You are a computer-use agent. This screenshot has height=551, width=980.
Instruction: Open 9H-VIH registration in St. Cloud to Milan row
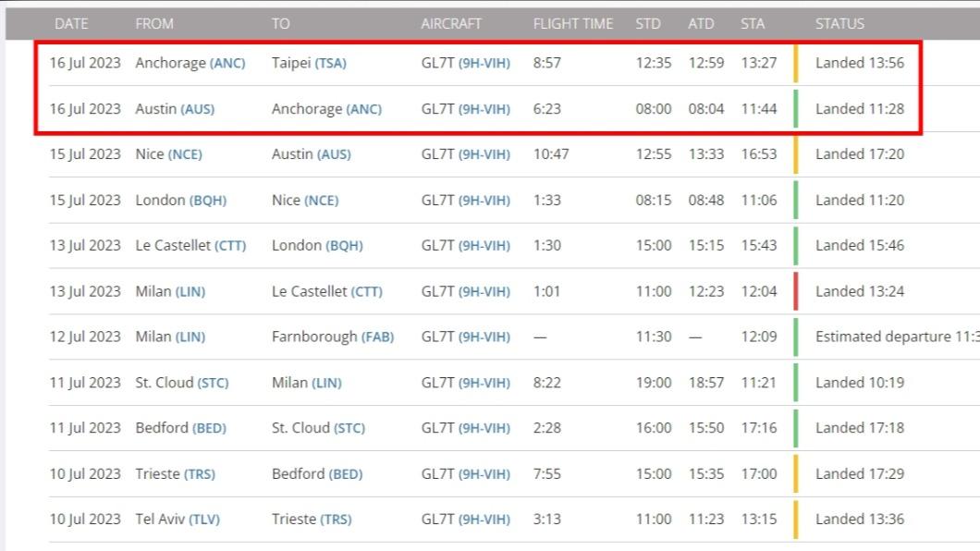[484, 383]
